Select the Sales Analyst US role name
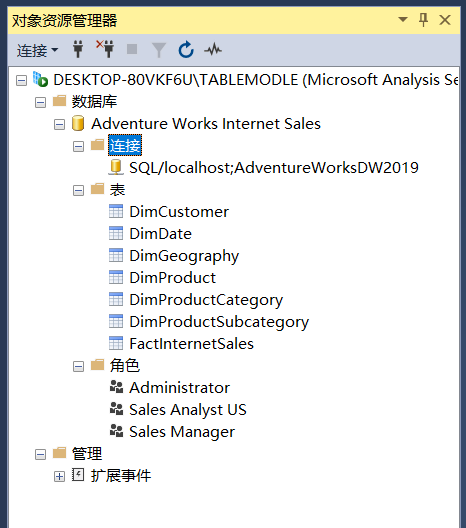 pyautogui.click(x=188, y=410)
